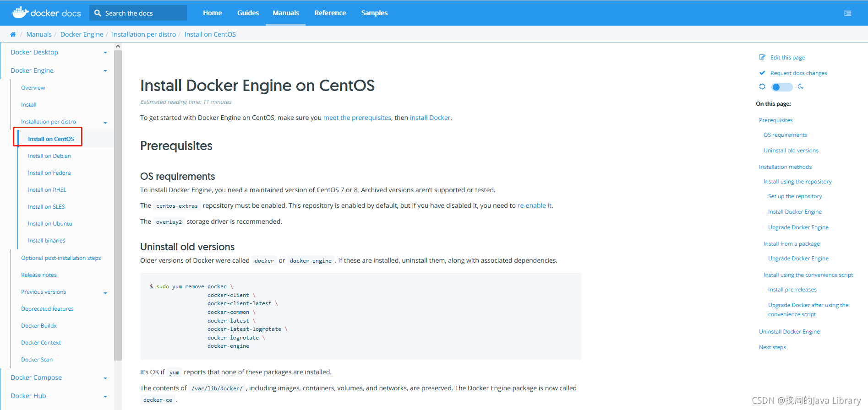The width and height of the screenshot is (868, 410).
Task: Click the home breadcrumb icon
Action: (x=13, y=34)
